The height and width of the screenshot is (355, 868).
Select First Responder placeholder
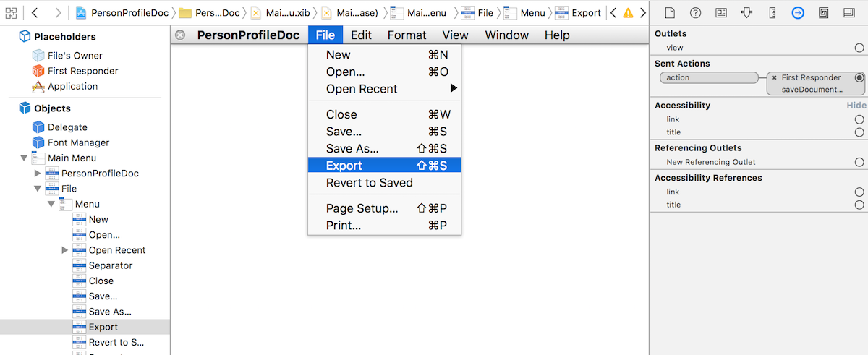pyautogui.click(x=75, y=71)
